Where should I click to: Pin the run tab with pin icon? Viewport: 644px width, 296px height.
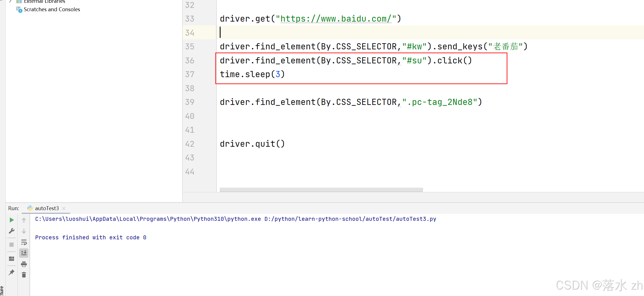pyautogui.click(x=12, y=272)
